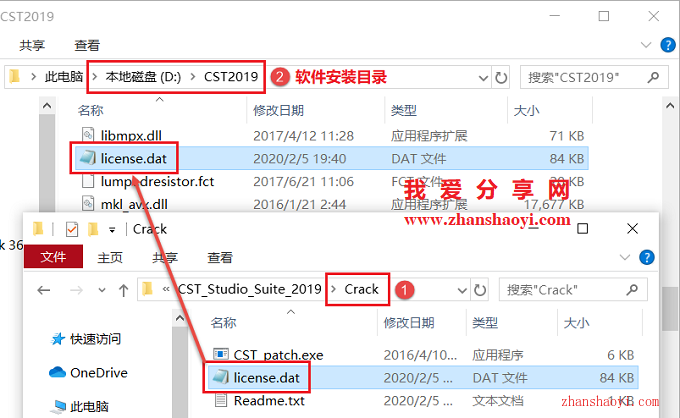Refresh the CST2019 folder address bar
The height and width of the screenshot is (418, 680).
[501, 78]
